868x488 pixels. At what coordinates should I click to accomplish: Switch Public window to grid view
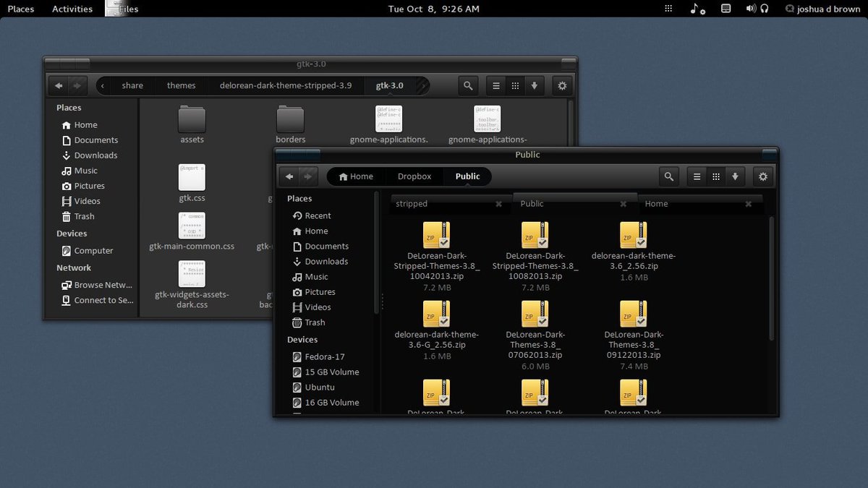pos(716,176)
